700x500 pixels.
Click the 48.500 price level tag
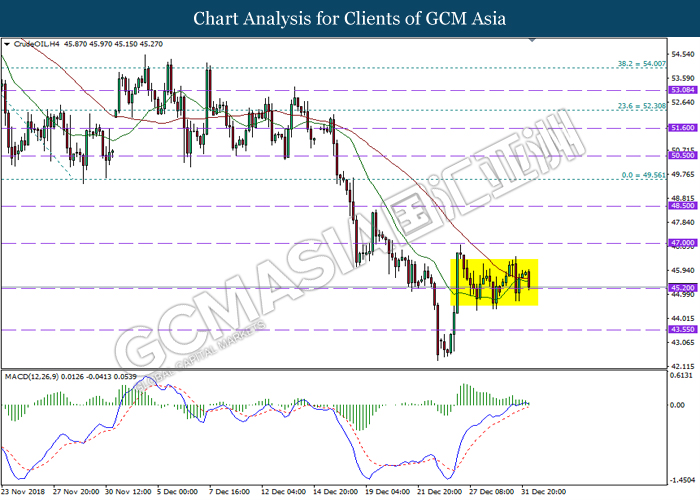pyautogui.click(x=683, y=206)
